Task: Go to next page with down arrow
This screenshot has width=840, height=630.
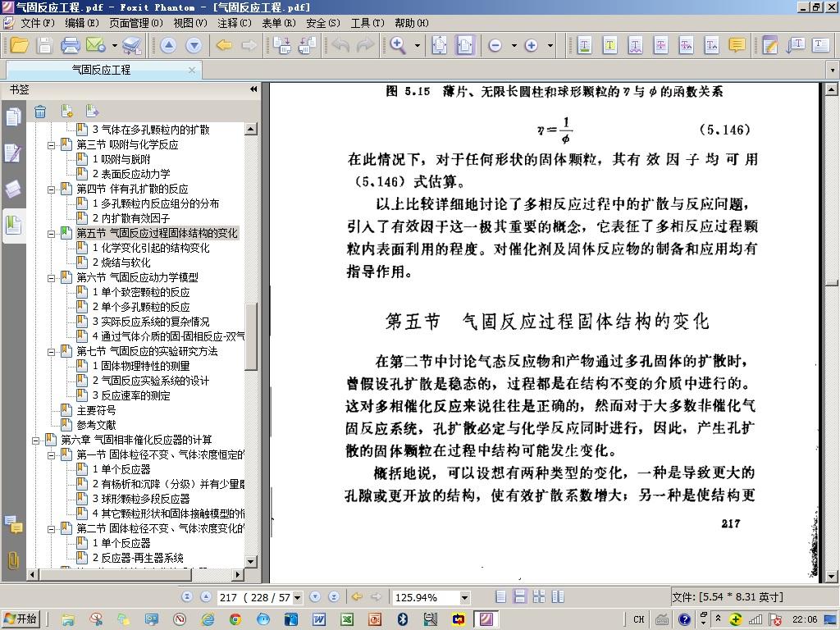Action: click(x=194, y=46)
